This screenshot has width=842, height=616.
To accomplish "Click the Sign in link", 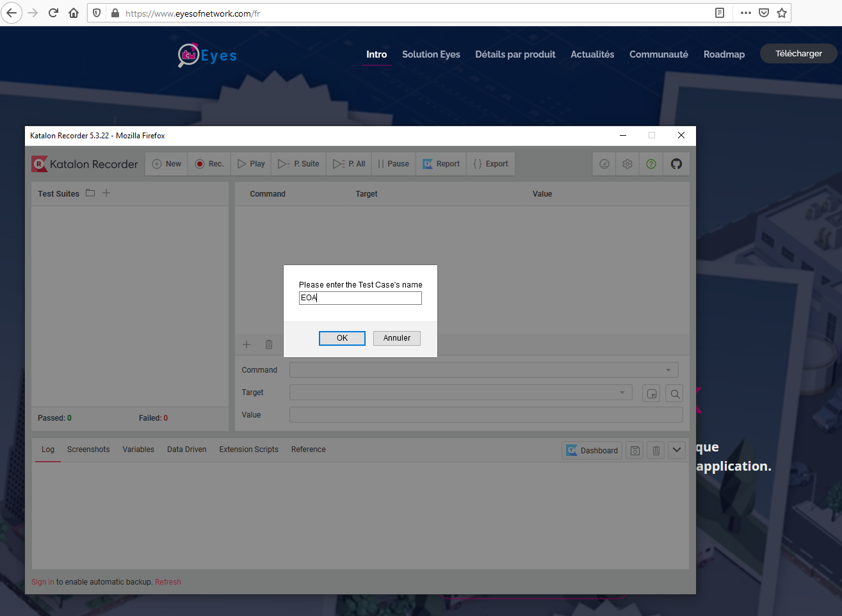I will coord(42,582).
